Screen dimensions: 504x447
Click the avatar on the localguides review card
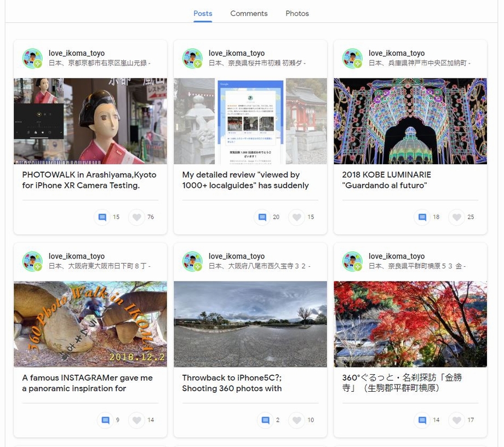[x=192, y=58]
